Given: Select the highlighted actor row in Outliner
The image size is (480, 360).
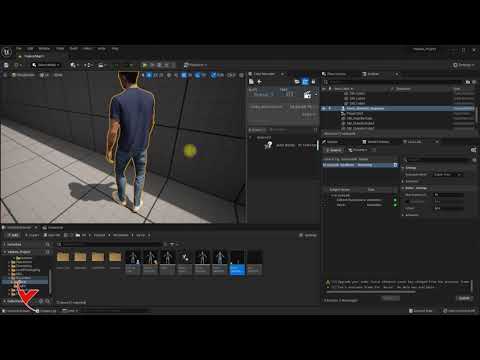Looking at the screenshot, I should point(398,108).
